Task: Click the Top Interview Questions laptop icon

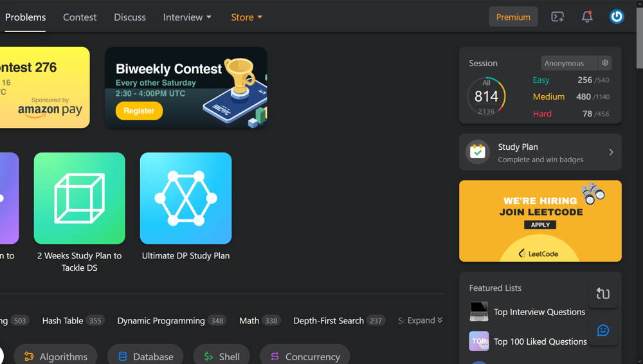Action: point(478,311)
